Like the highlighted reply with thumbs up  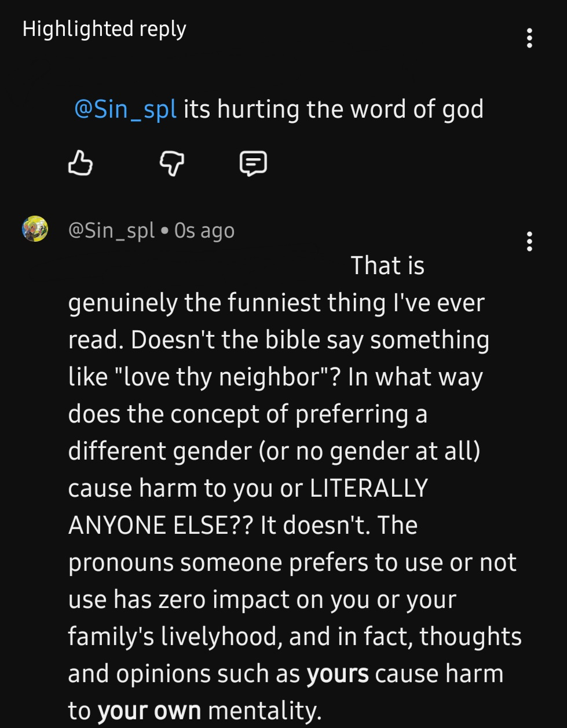[x=80, y=163]
